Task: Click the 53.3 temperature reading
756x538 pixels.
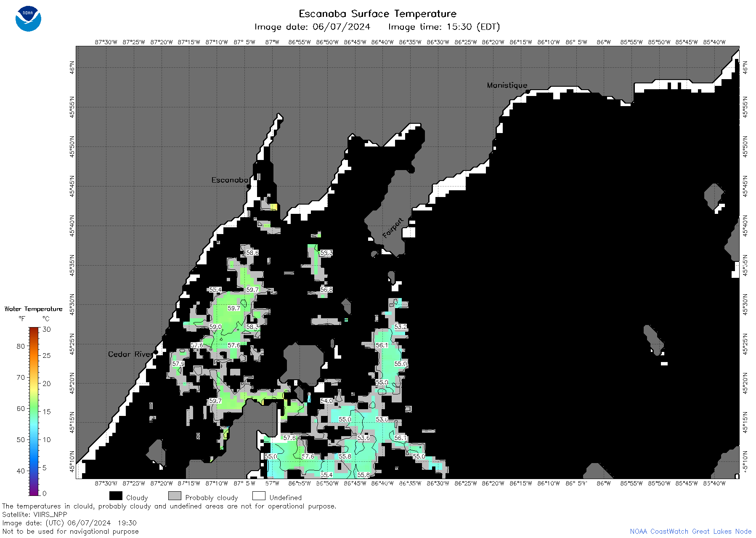Action: tap(326, 253)
